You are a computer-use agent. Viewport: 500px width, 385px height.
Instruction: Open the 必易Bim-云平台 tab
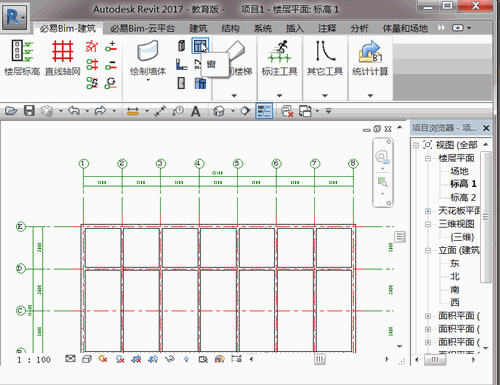coord(142,29)
